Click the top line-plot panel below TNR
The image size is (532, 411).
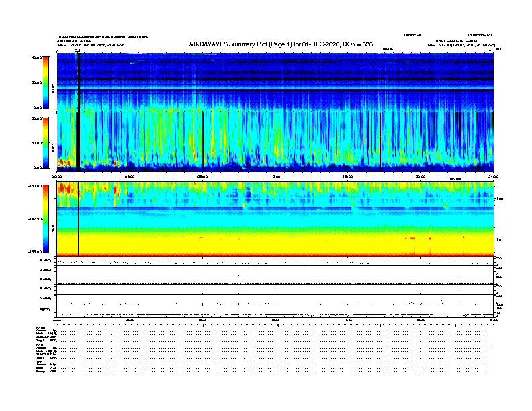click(275, 261)
